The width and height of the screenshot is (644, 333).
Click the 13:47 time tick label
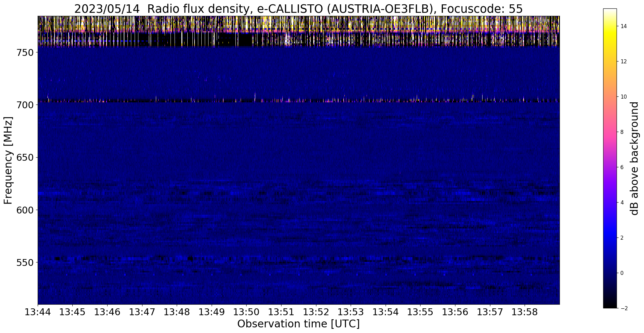tap(142, 312)
